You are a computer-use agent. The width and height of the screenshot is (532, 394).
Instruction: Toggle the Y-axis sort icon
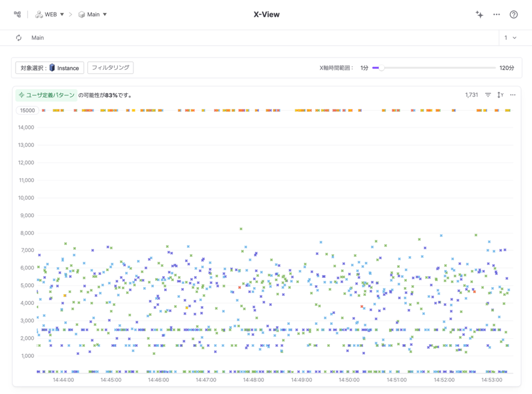pos(500,95)
